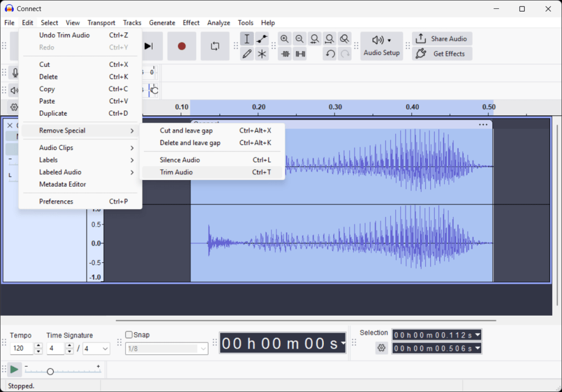Select the Multi-tool asterisk icon
The height and width of the screenshot is (392, 562).
pyautogui.click(x=262, y=54)
